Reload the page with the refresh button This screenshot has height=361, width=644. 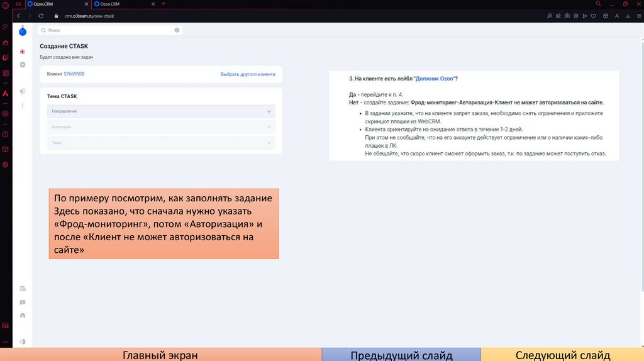coord(41,16)
